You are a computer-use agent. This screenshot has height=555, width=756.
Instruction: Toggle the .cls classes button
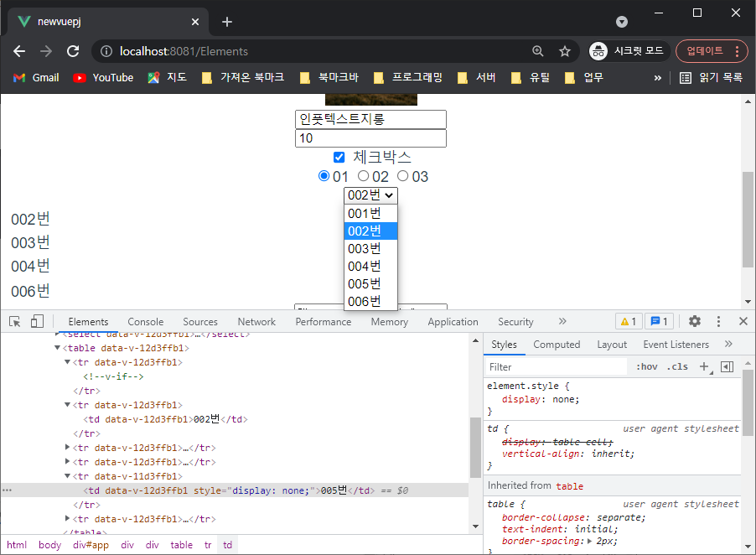pos(677,367)
